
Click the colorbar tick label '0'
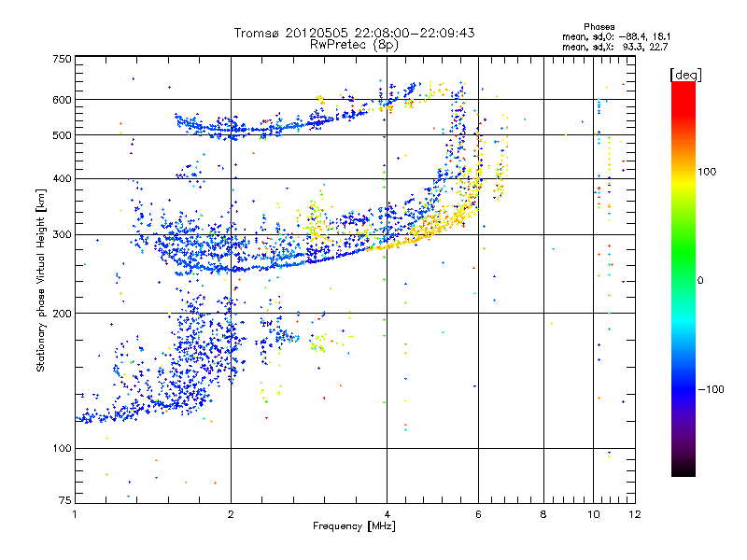pos(700,280)
